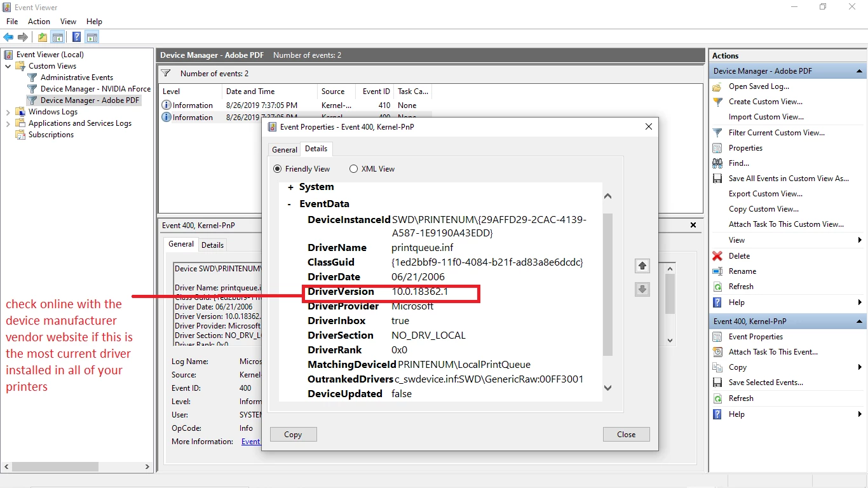Image resolution: width=868 pixels, height=488 pixels.
Task: Click the Administrative Events filter icon
Action: [32, 78]
